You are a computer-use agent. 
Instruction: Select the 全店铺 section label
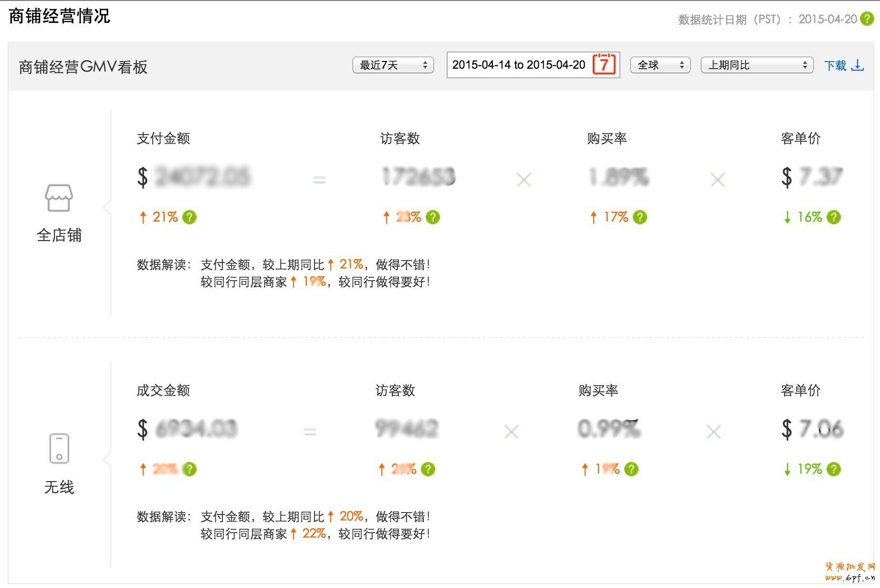coord(59,235)
